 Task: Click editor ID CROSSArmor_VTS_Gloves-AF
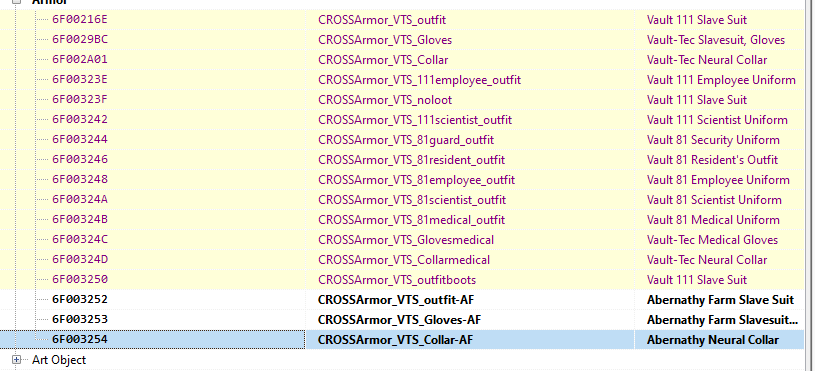[399, 320]
